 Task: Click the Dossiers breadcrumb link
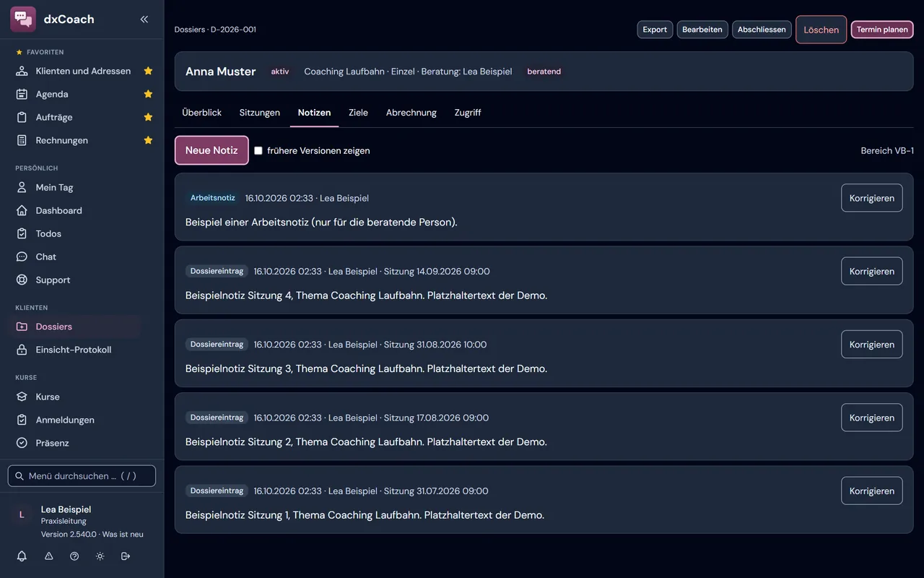click(x=190, y=30)
